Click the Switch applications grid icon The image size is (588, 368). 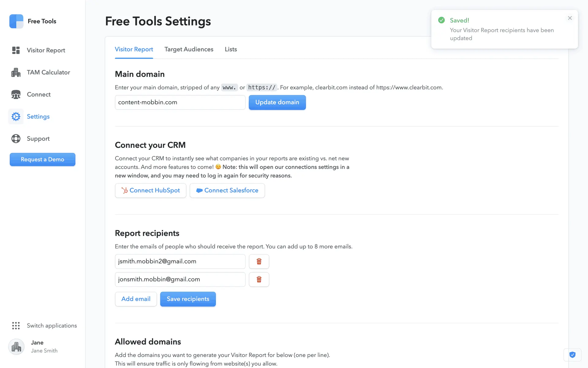[16, 326]
